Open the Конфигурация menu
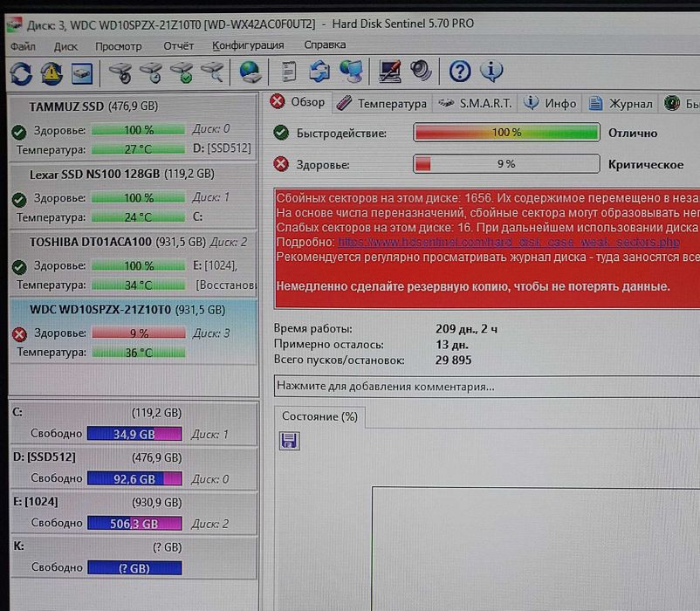The width and height of the screenshot is (700, 611). click(248, 45)
